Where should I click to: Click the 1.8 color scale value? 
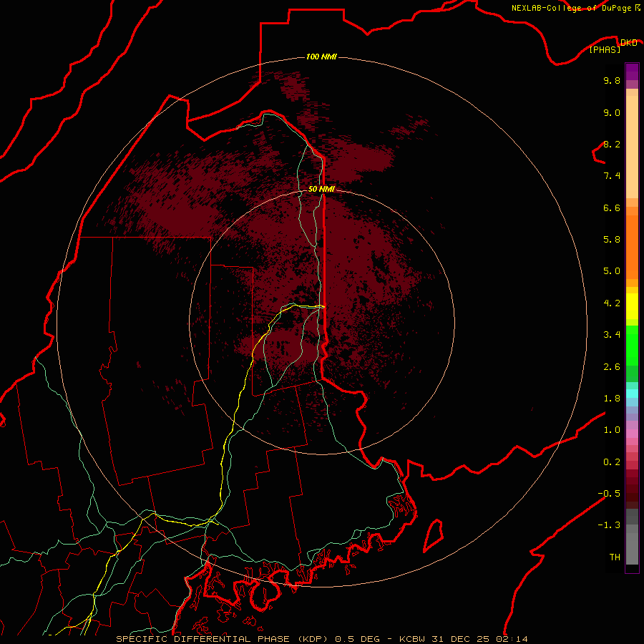pyautogui.click(x=612, y=399)
